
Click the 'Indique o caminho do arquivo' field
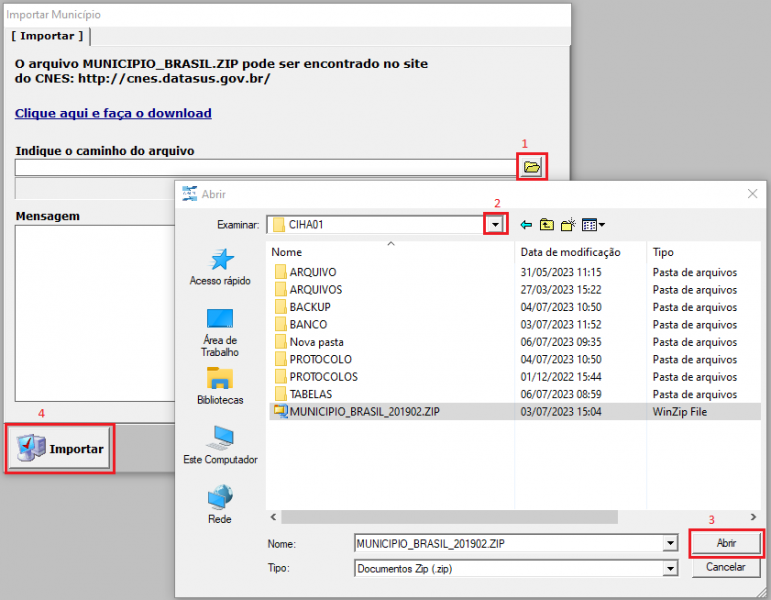click(x=266, y=167)
